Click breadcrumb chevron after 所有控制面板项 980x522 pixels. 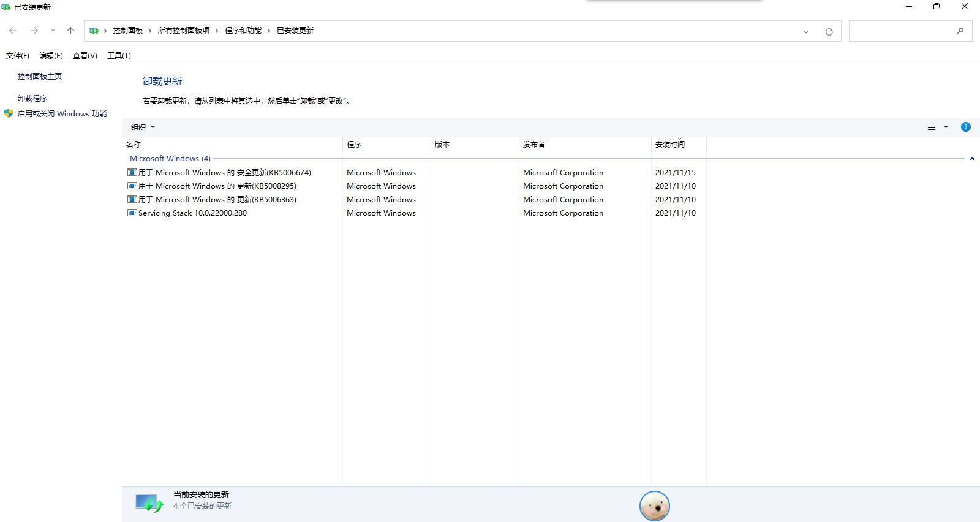(217, 31)
